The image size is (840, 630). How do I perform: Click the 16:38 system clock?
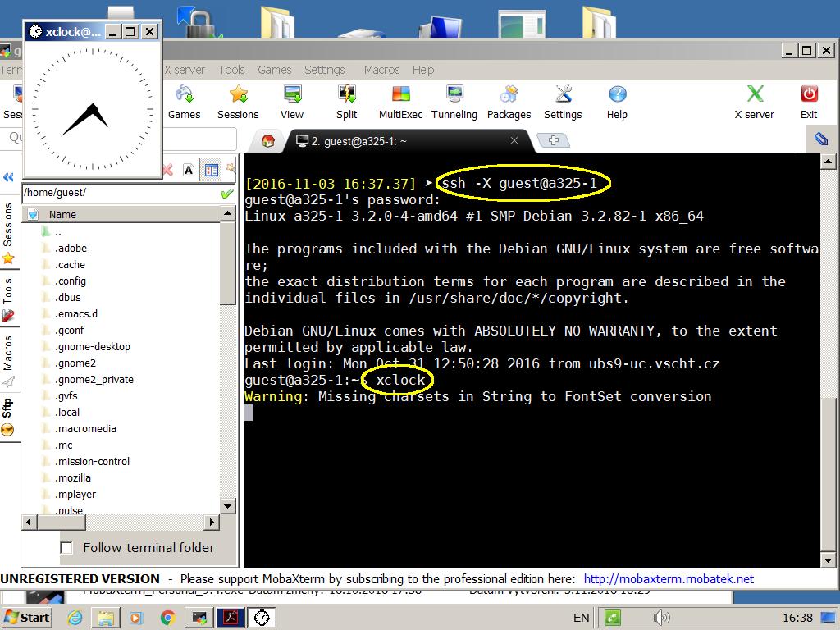click(x=797, y=618)
